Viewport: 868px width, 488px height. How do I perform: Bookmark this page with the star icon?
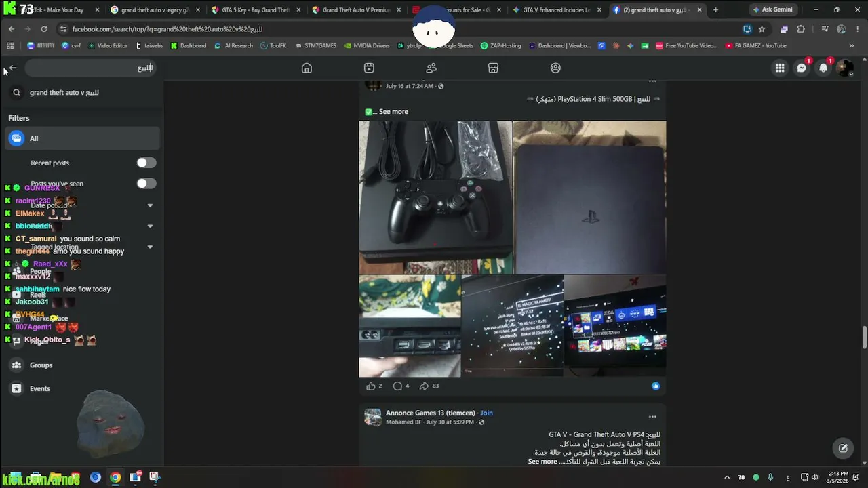coord(762,29)
